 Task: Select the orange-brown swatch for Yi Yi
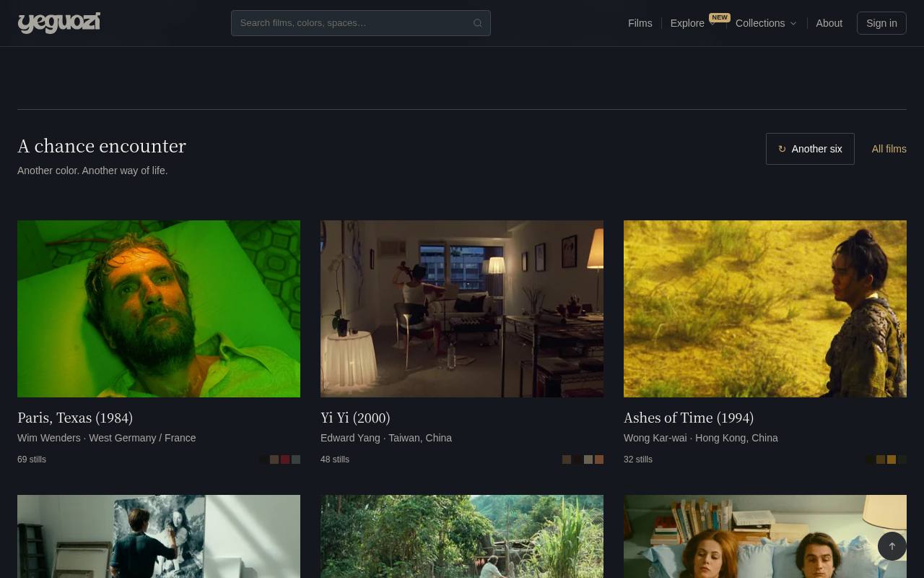599,460
